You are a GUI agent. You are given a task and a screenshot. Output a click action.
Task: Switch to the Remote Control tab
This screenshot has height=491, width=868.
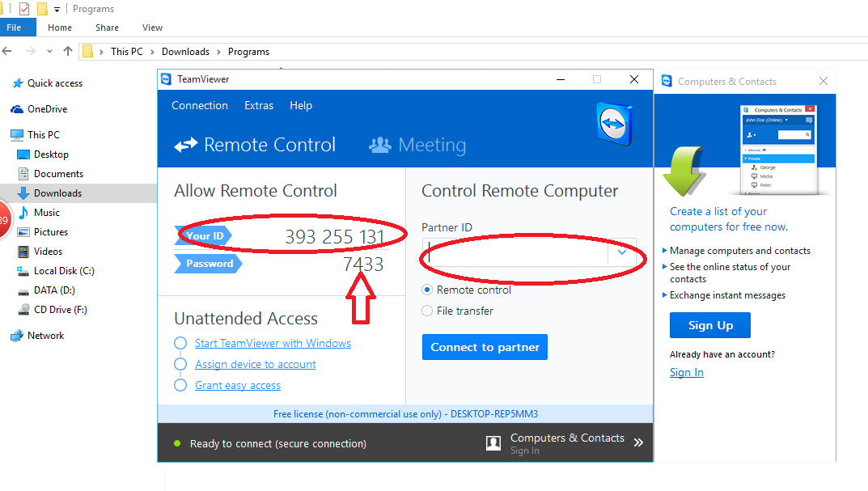(255, 145)
